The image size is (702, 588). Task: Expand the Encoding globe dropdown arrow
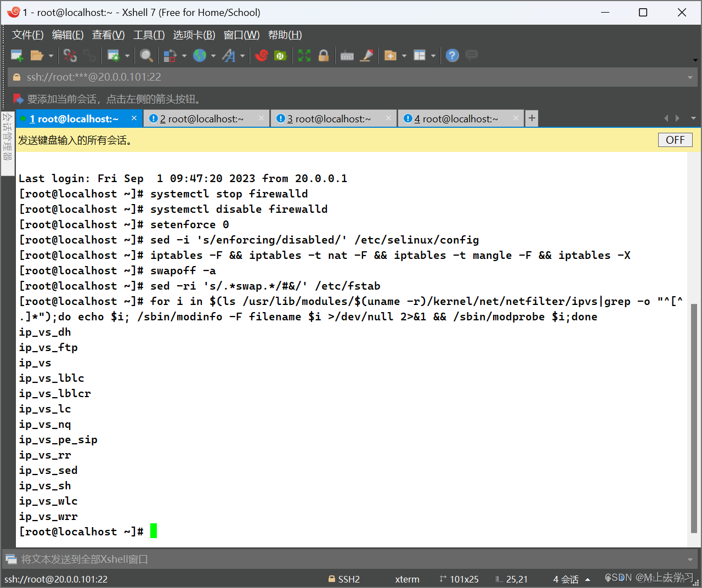(213, 56)
